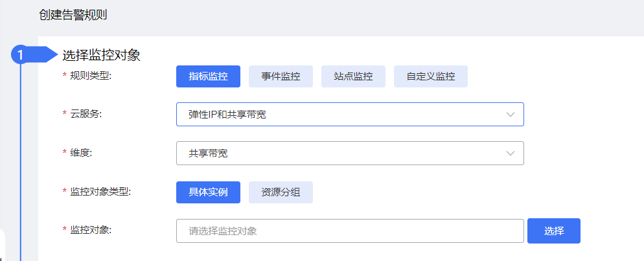Click the 创建告警规则 page title
This screenshot has width=644, height=261.
tap(73, 16)
